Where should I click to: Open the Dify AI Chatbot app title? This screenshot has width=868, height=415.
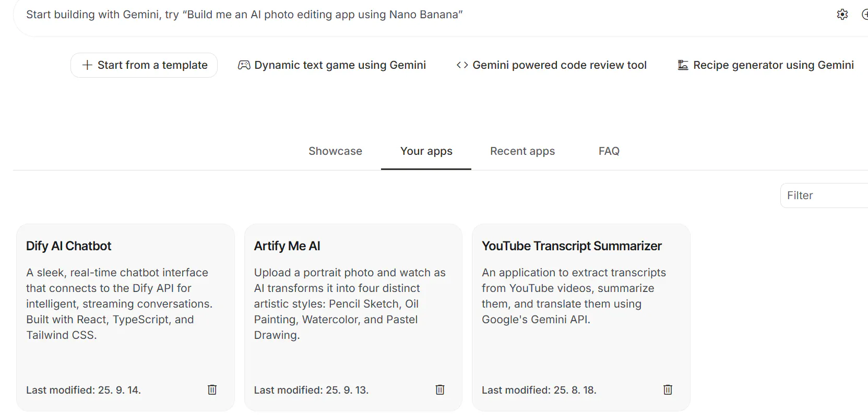pyautogui.click(x=69, y=246)
